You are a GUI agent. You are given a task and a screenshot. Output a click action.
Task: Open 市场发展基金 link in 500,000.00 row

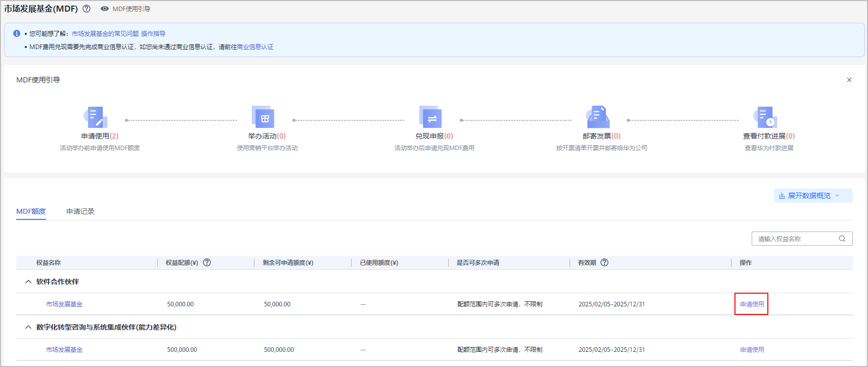pyautogui.click(x=64, y=350)
